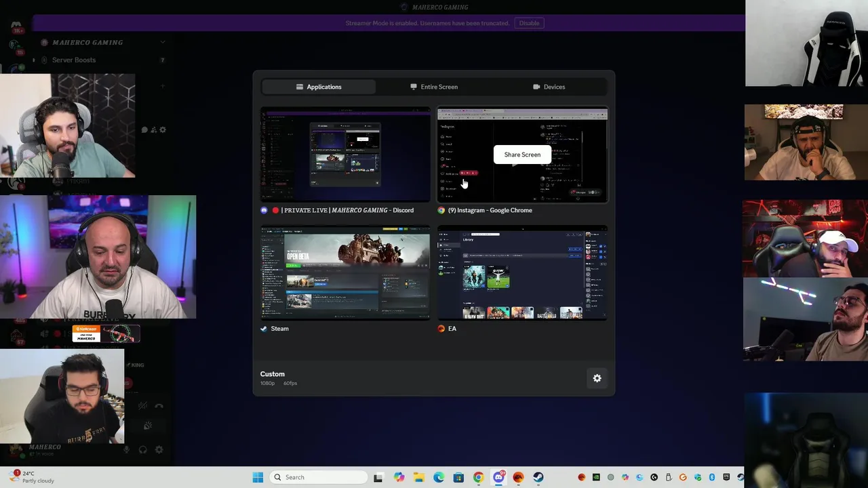The image size is (868, 488).
Task: Select the Steam window thumbnail
Action: click(x=345, y=272)
